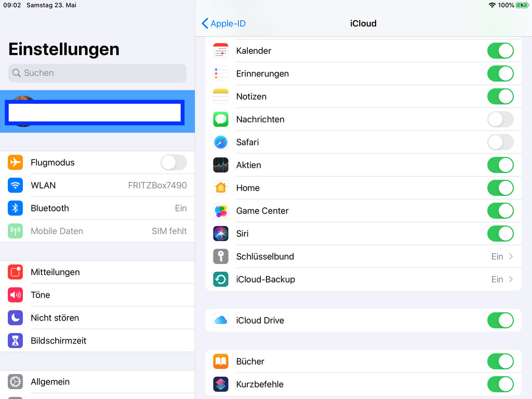532x399 pixels.
Task: Tap the Siri icon
Action: pyautogui.click(x=220, y=233)
